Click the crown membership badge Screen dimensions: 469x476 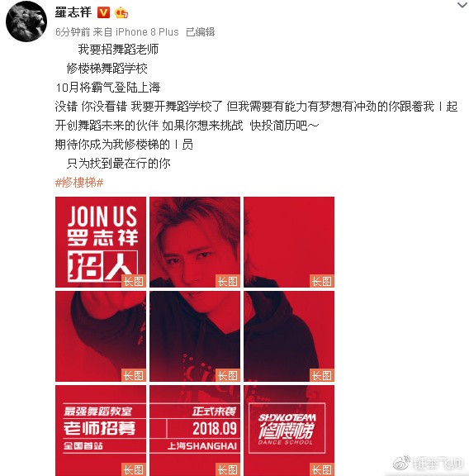tap(121, 12)
